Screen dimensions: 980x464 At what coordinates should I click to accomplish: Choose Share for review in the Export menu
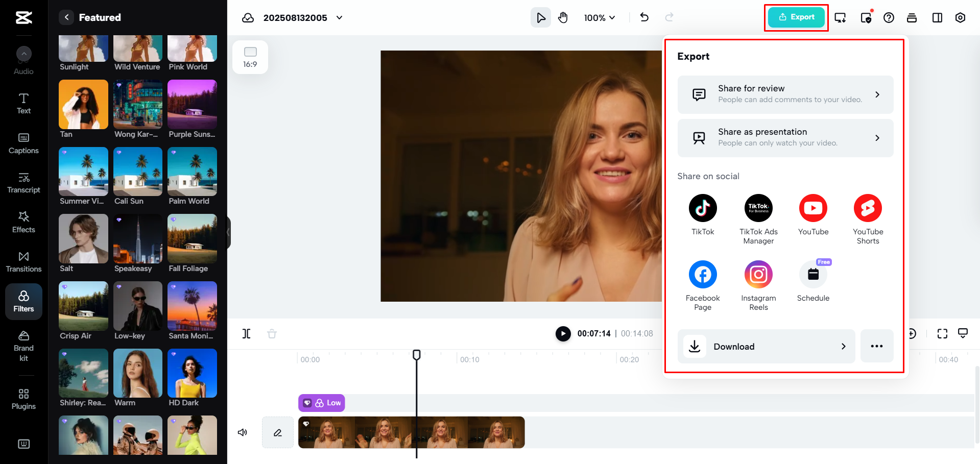(785, 94)
